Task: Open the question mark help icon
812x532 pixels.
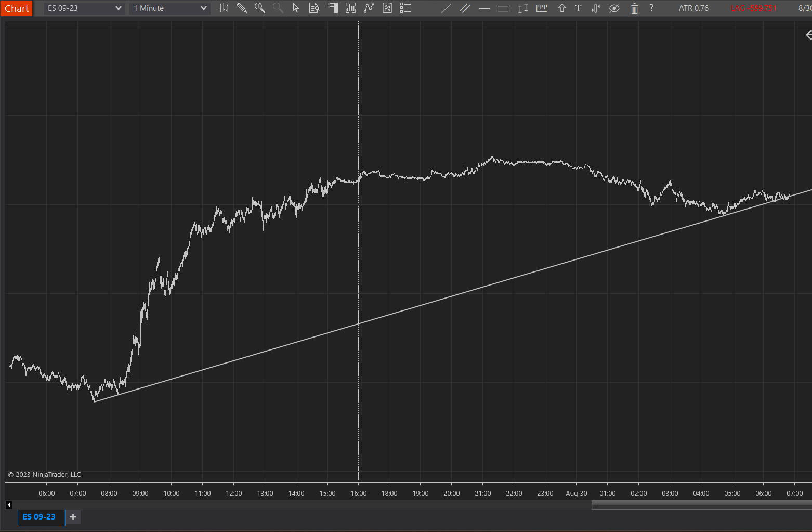Action: pyautogui.click(x=651, y=8)
